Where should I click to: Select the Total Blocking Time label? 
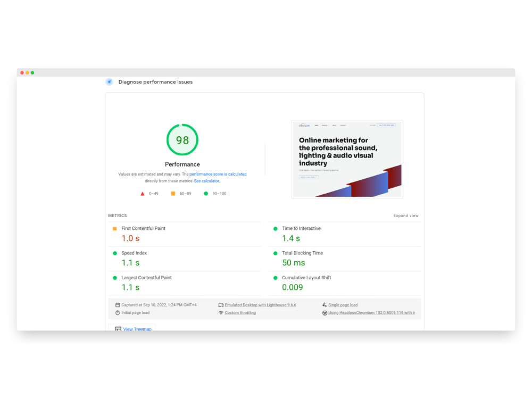coord(302,253)
